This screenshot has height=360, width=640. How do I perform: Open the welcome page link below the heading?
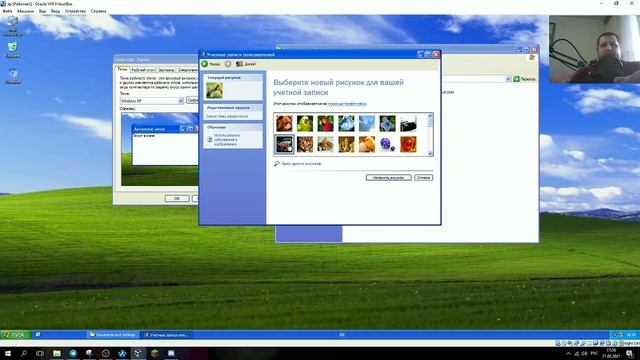(347, 104)
